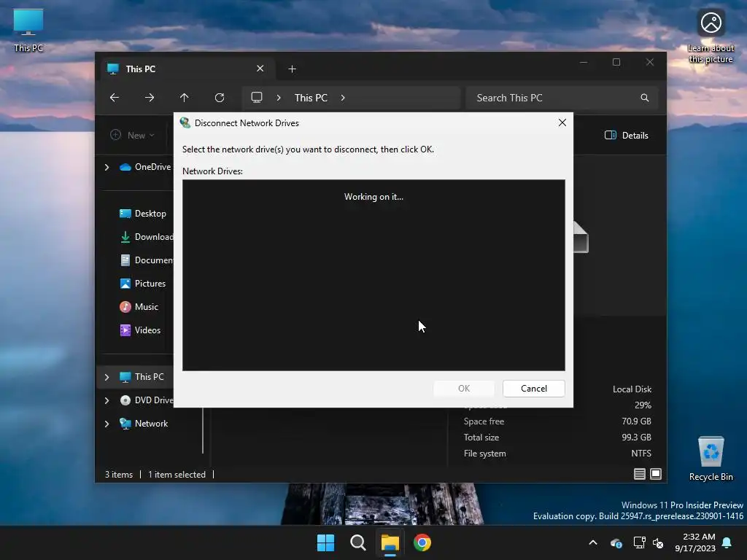747x560 pixels.
Task: Click the search magnifier in File Explorer
Action: [645, 98]
